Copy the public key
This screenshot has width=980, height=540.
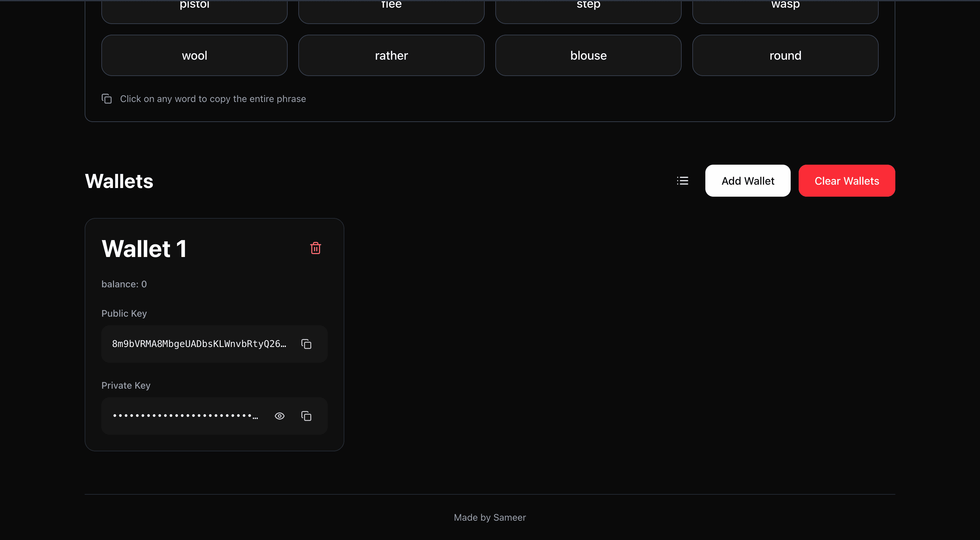tap(306, 344)
